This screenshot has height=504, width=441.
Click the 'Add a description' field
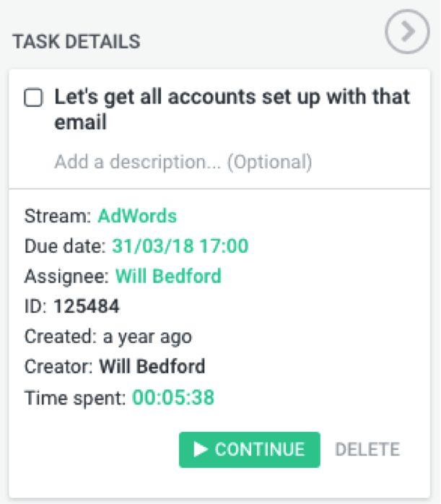click(x=183, y=162)
